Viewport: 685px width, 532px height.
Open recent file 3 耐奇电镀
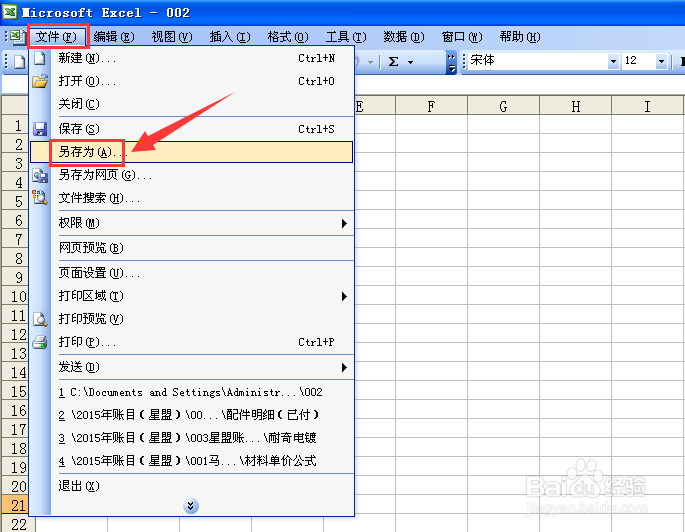(192, 438)
